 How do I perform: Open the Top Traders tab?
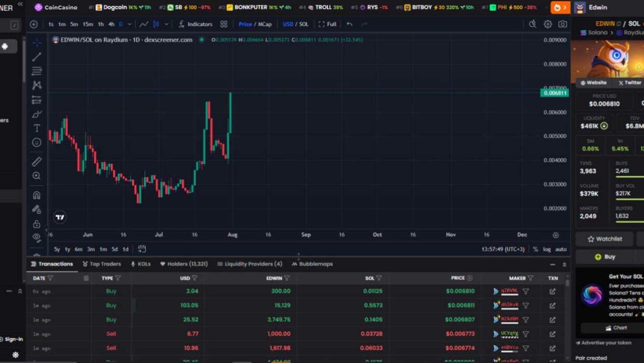102,264
